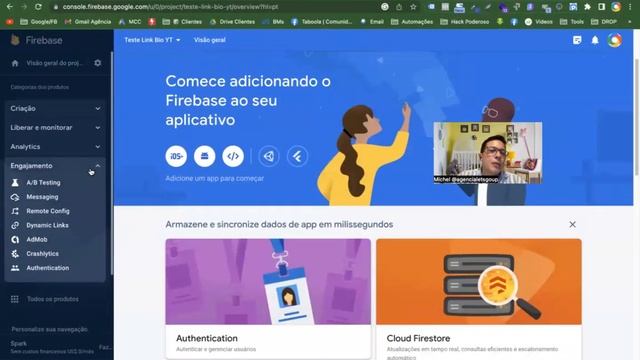
Task: Click the Chrome profile avatar
Action: click(x=616, y=7)
